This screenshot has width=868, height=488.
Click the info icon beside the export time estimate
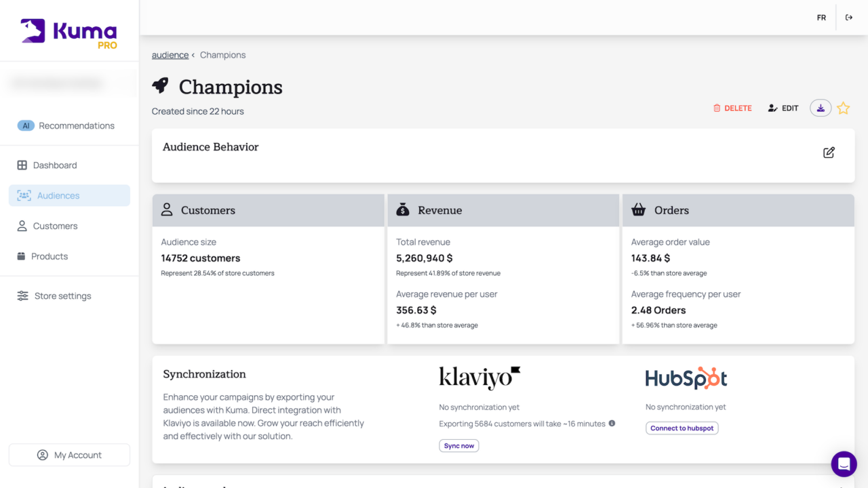612,424
